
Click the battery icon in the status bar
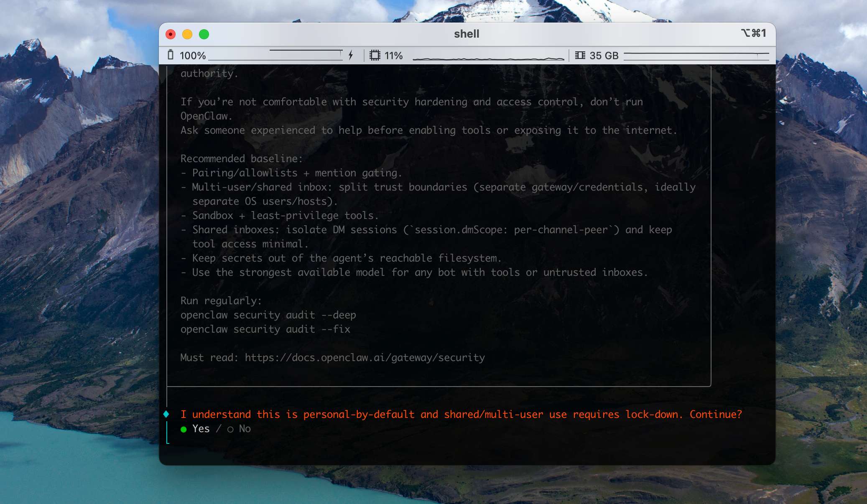point(171,55)
